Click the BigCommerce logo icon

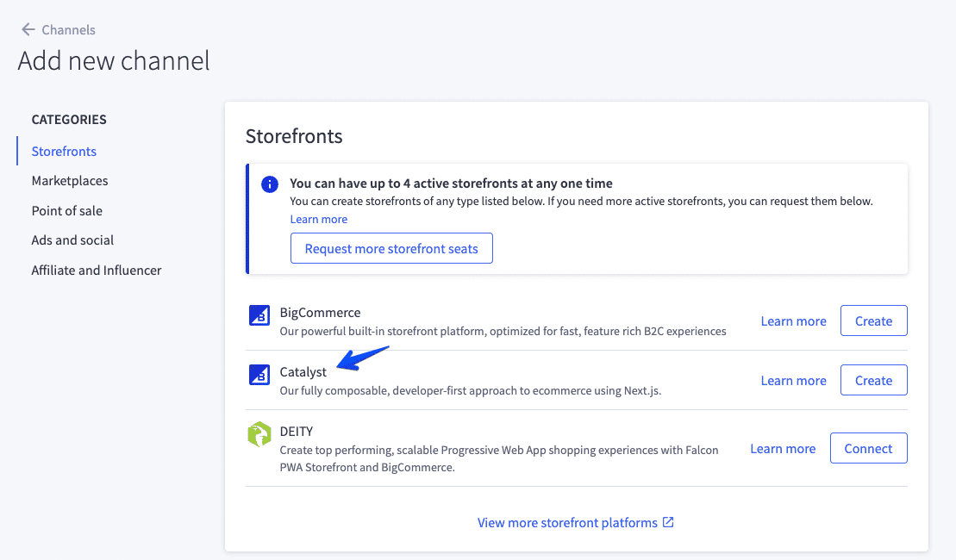click(259, 316)
